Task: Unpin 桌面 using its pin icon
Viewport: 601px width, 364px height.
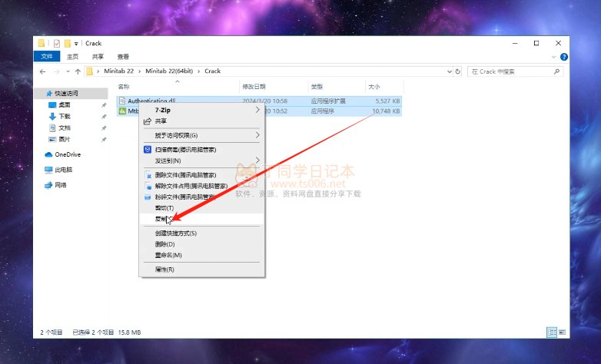Action: (104, 105)
